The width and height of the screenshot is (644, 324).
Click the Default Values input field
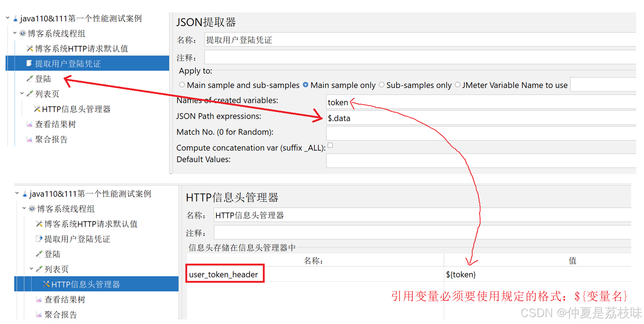point(481,160)
